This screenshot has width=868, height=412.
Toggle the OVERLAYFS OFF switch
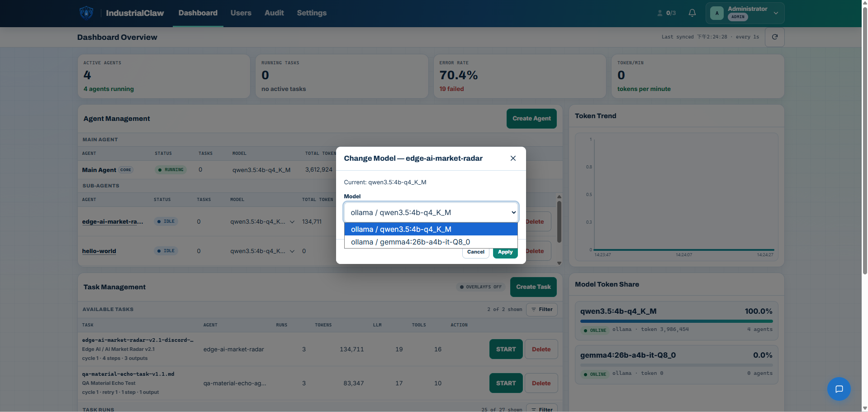pyautogui.click(x=481, y=287)
